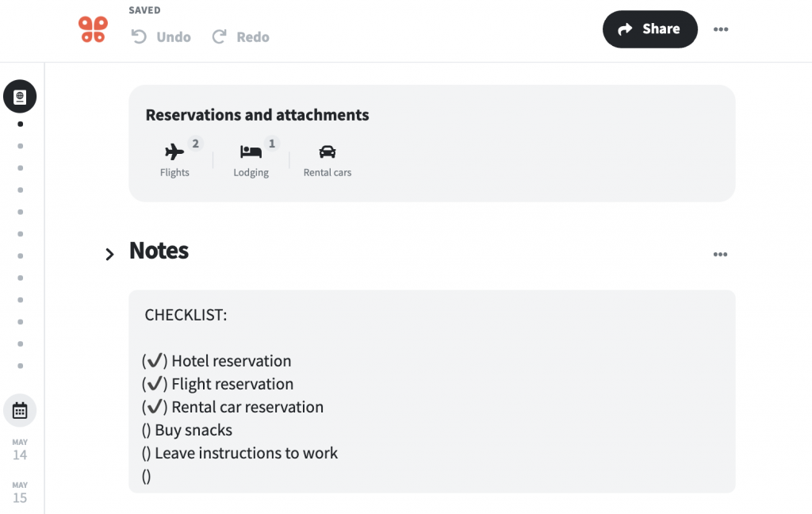
Task: Open the top-right overflow menu
Action: coord(721,29)
